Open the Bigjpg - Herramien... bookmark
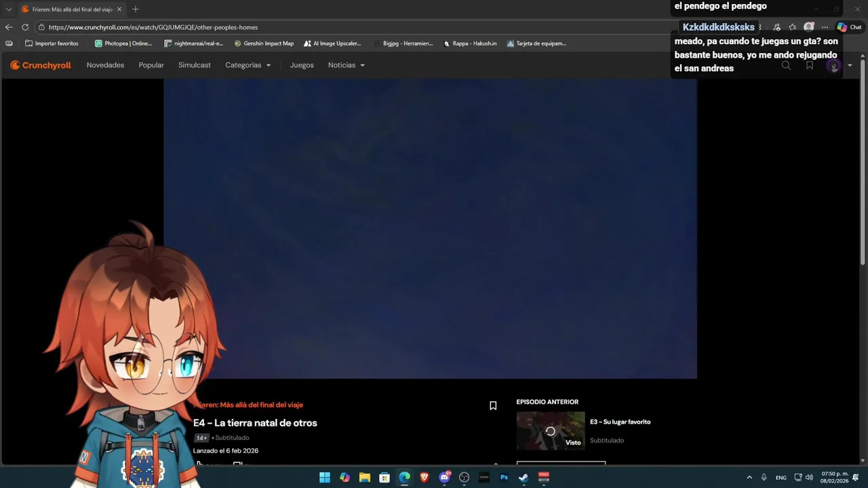The image size is (868, 488). (x=403, y=43)
